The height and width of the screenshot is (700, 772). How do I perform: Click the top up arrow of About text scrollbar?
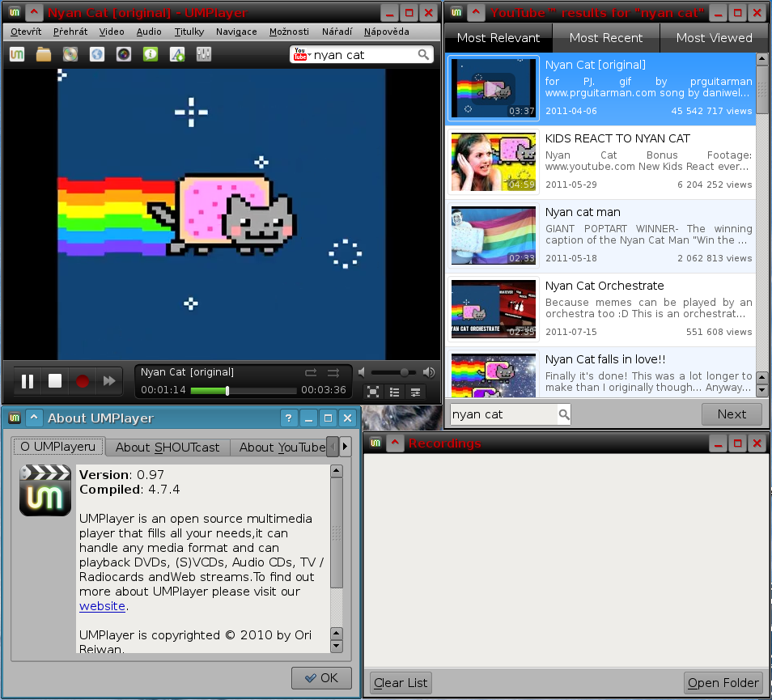pos(337,471)
